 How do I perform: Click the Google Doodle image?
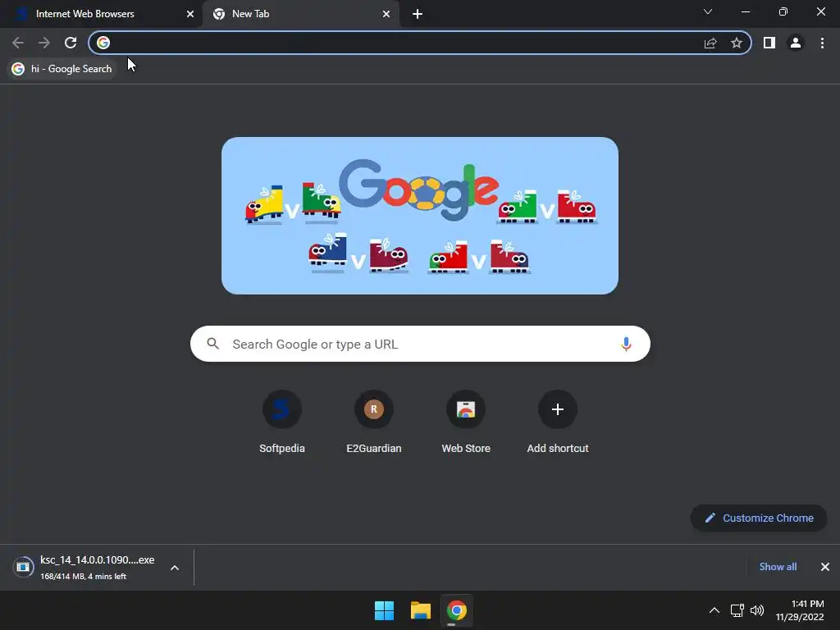click(x=420, y=216)
